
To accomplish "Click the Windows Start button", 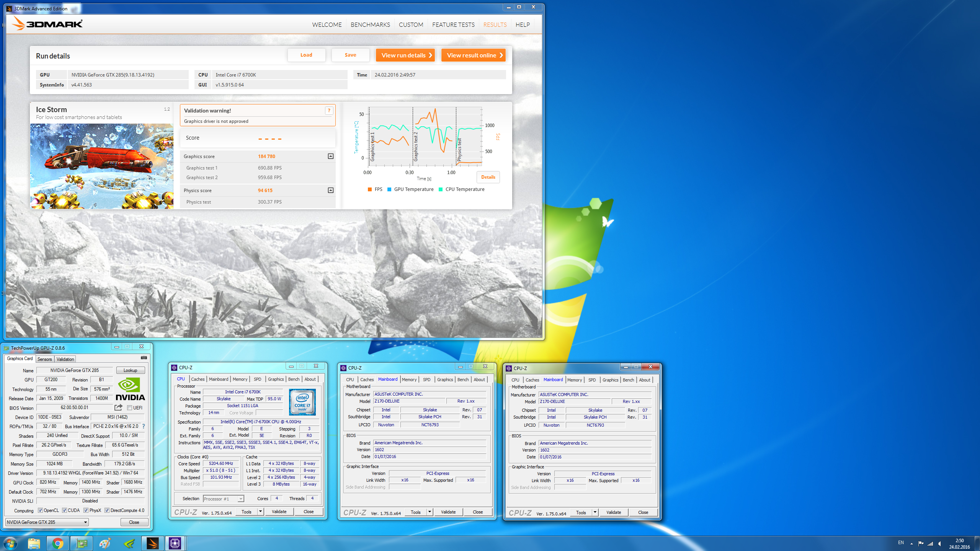I will pos(10,543).
